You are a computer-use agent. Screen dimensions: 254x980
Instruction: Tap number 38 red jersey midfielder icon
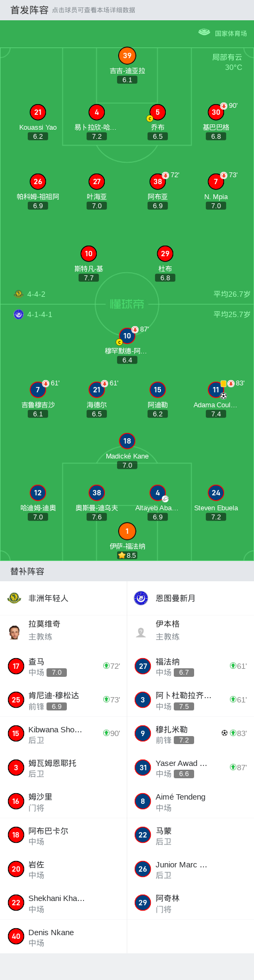pos(157,181)
